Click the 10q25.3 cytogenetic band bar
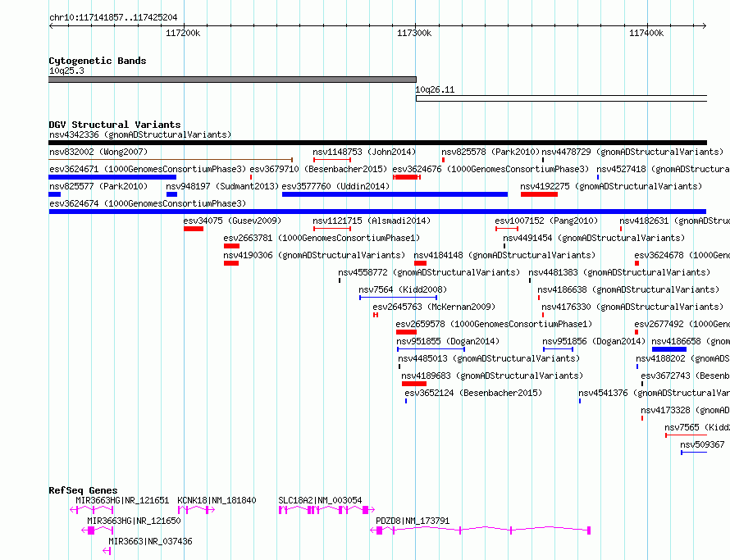Viewport: 730px width, 560px height. (x=232, y=80)
